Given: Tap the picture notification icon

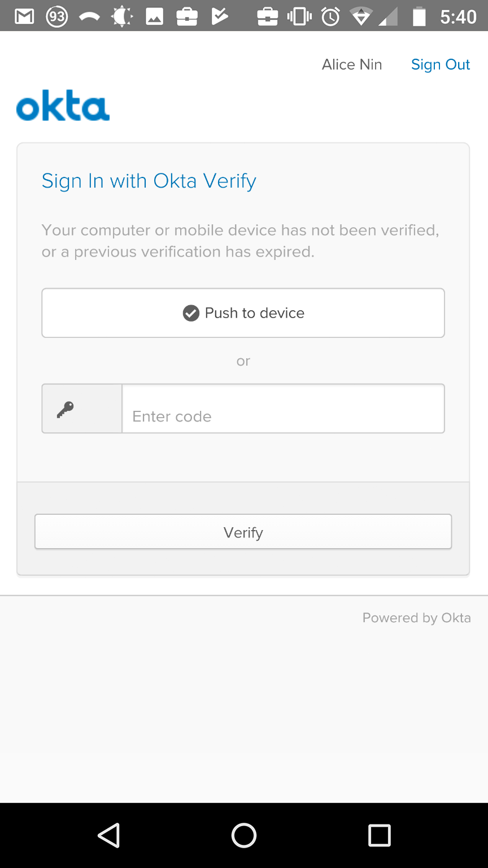Looking at the screenshot, I should click(154, 17).
